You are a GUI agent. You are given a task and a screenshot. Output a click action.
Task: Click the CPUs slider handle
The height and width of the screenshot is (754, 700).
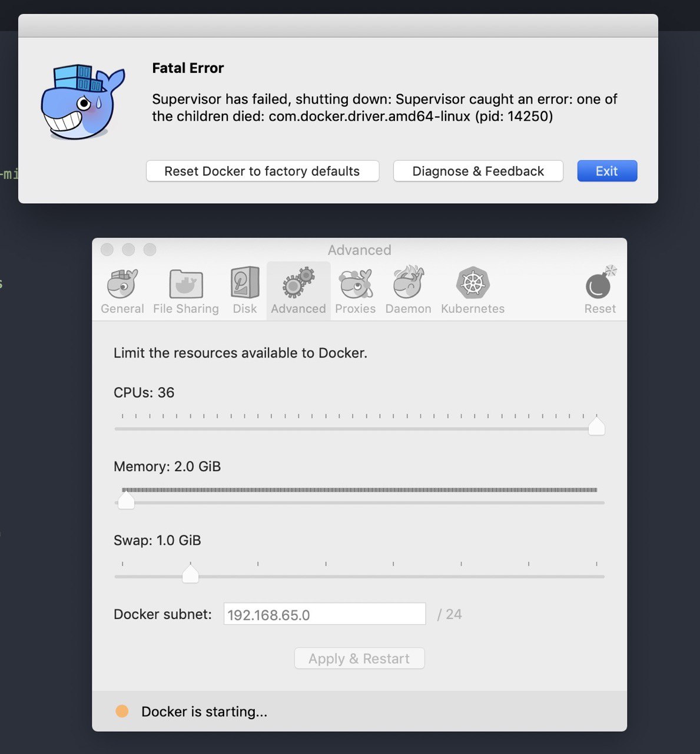(x=596, y=425)
